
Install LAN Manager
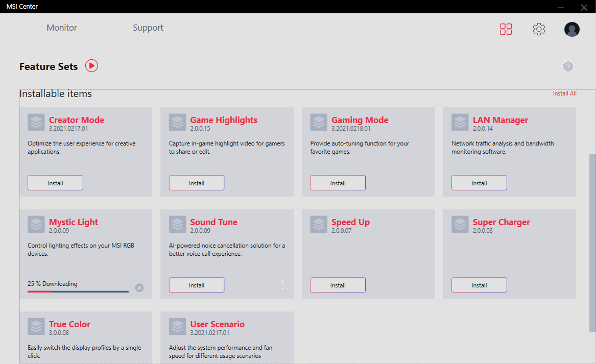click(x=479, y=183)
